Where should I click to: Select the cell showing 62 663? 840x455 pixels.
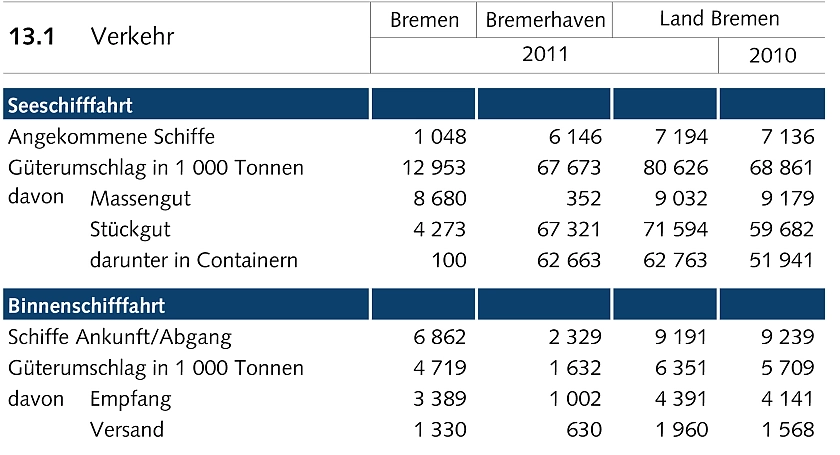[568, 261]
